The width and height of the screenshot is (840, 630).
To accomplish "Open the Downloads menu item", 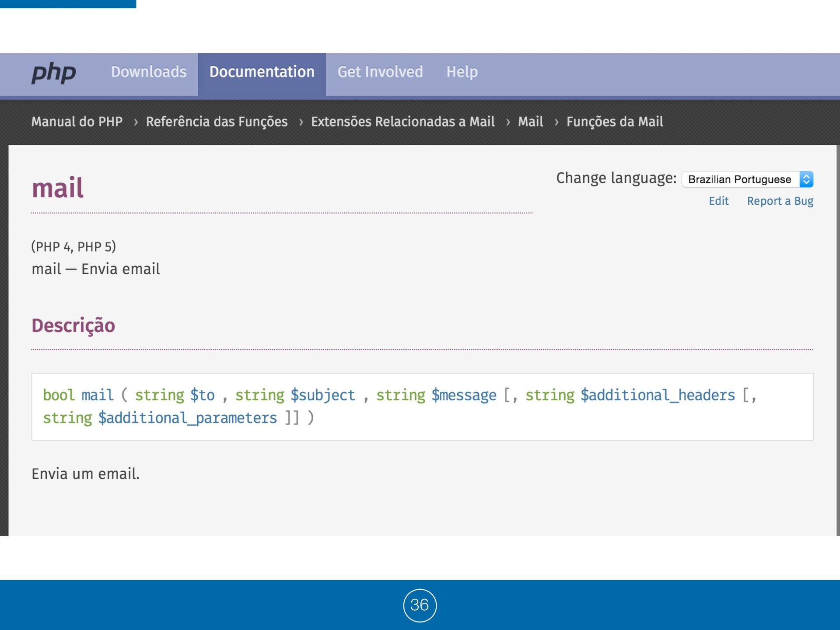I will pos(149,72).
